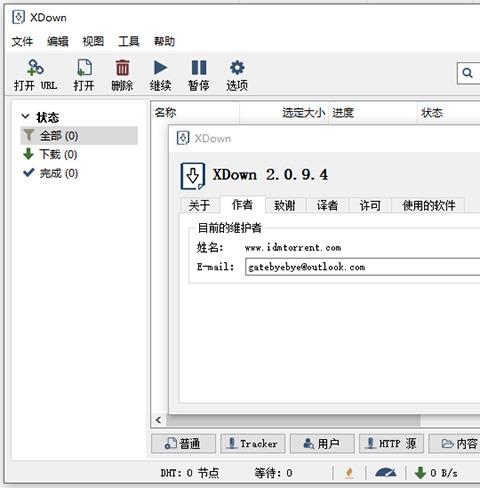Click the search magnifier icon

pyautogui.click(x=468, y=73)
